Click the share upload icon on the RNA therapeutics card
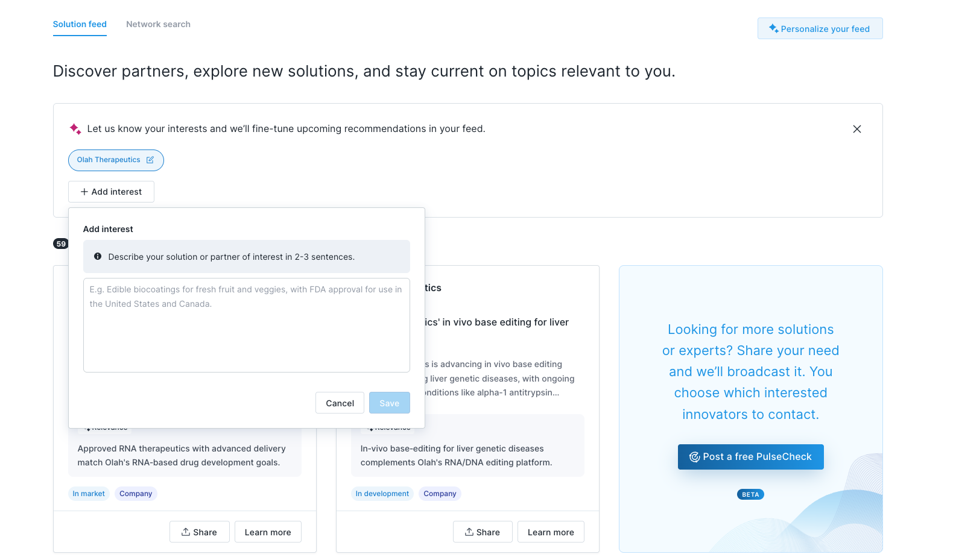The height and width of the screenshot is (560, 953). (x=186, y=531)
